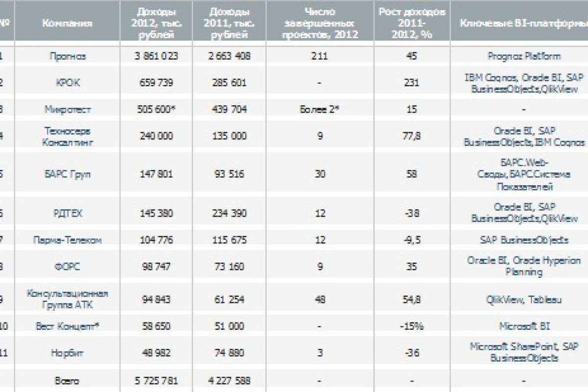Select the "Микротест" company cell
The width and height of the screenshot is (588, 392).
[68, 110]
